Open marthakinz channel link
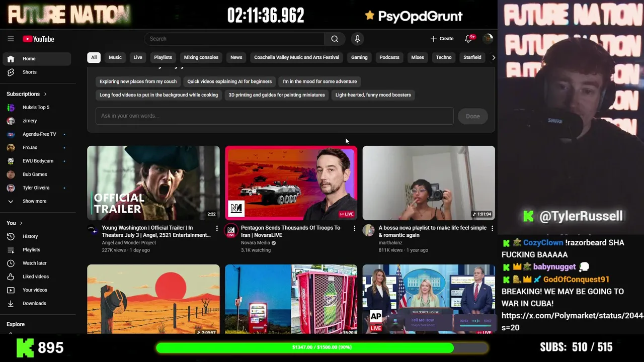 pos(390,243)
